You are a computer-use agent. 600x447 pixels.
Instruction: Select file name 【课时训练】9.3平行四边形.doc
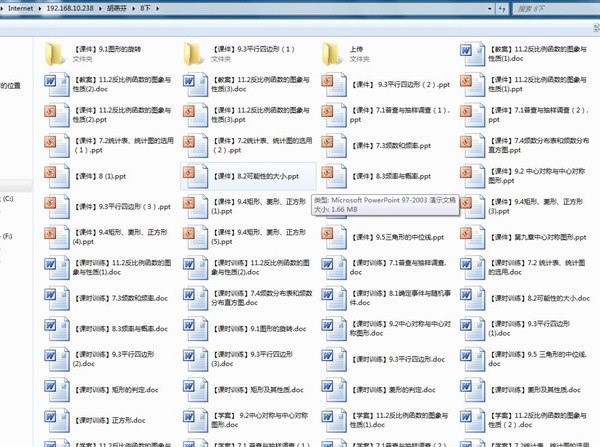[398, 359]
